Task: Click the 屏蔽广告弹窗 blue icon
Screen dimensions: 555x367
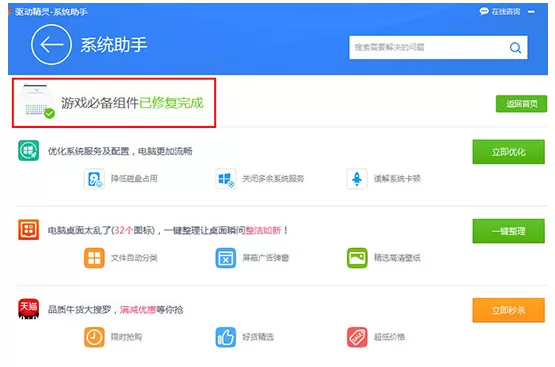Action: tap(225, 258)
